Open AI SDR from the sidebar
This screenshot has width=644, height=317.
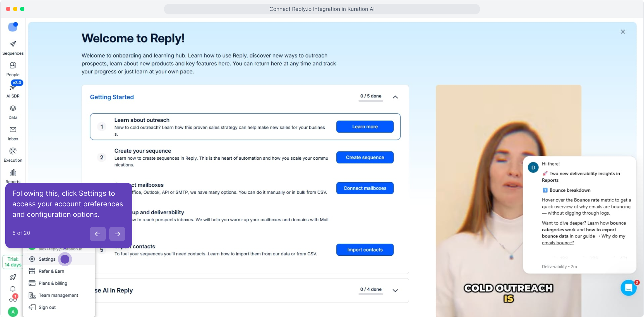coord(13,91)
